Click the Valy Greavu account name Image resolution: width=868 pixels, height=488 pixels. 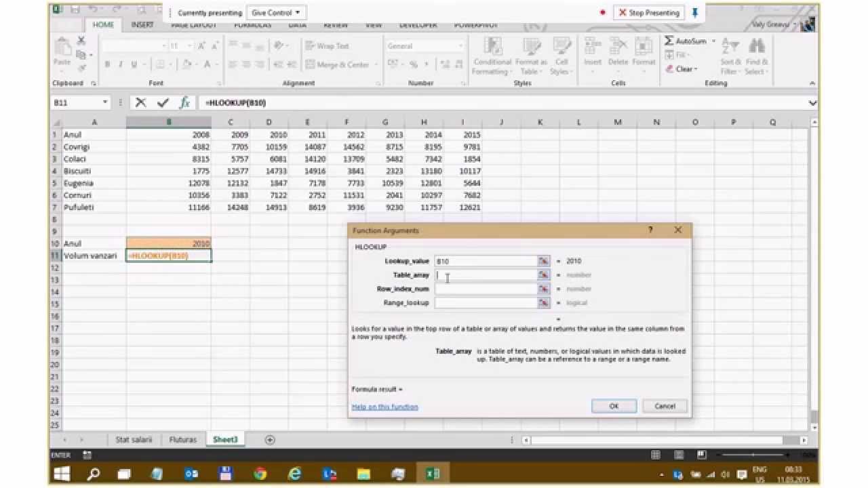(x=771, y=24)
